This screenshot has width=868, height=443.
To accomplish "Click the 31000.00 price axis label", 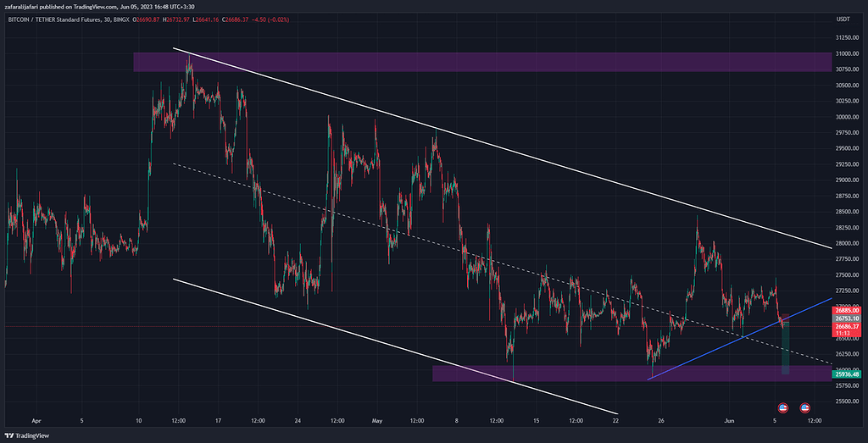I will point(847,53).
